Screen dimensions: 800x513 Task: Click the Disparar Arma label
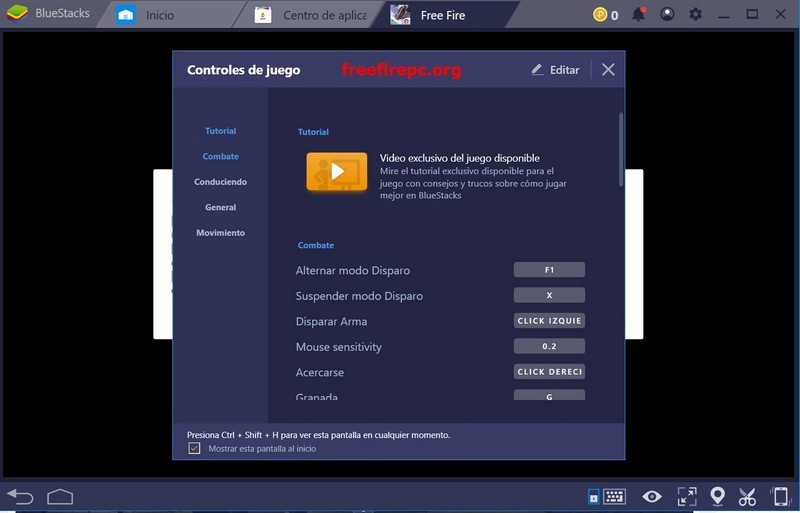pyautogui.click(x=331, y=322)
